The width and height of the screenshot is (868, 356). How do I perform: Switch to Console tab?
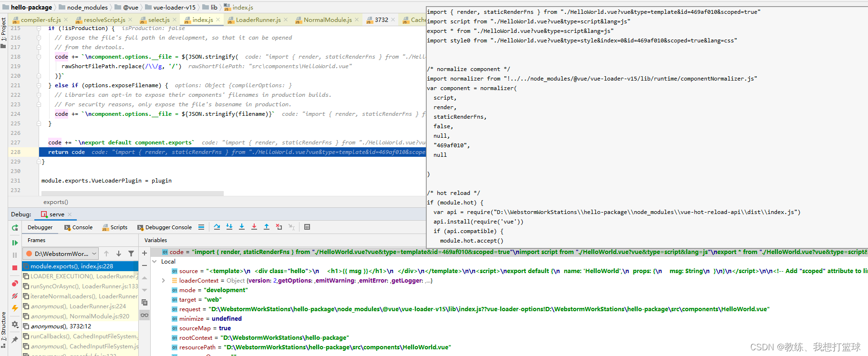click(78, 227)
